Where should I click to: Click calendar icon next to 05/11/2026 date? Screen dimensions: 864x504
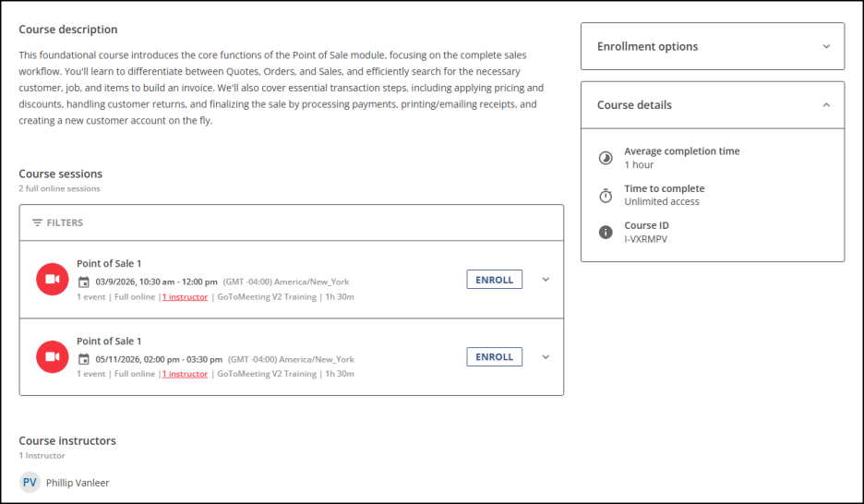[x=83, y=359]
